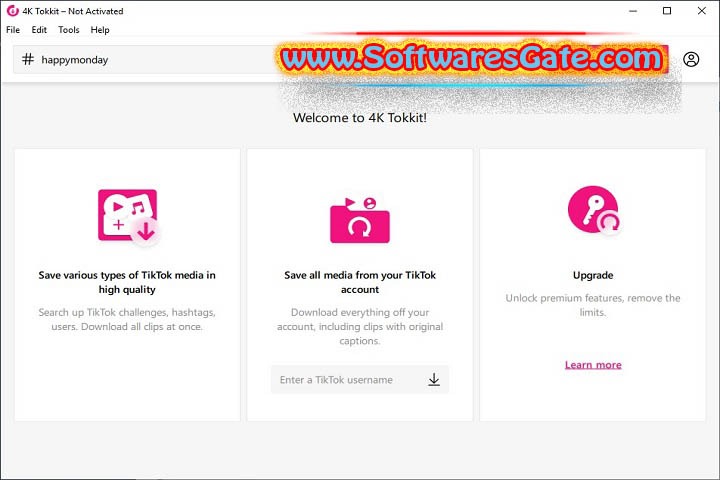This screenshot has height=480, width=720.
Task: Click 'Save all media from your TikTok account' heading
Action: point(360,282)
